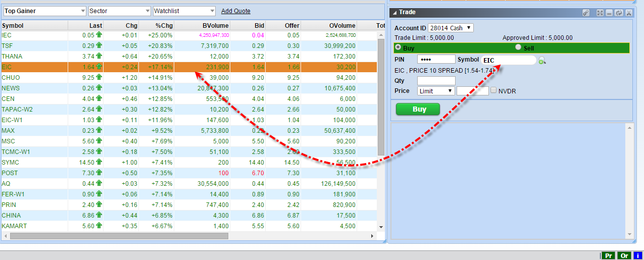The image size is (644, 260).
Task: Open the Limit price type dropdown
Action: click(436, 91)
